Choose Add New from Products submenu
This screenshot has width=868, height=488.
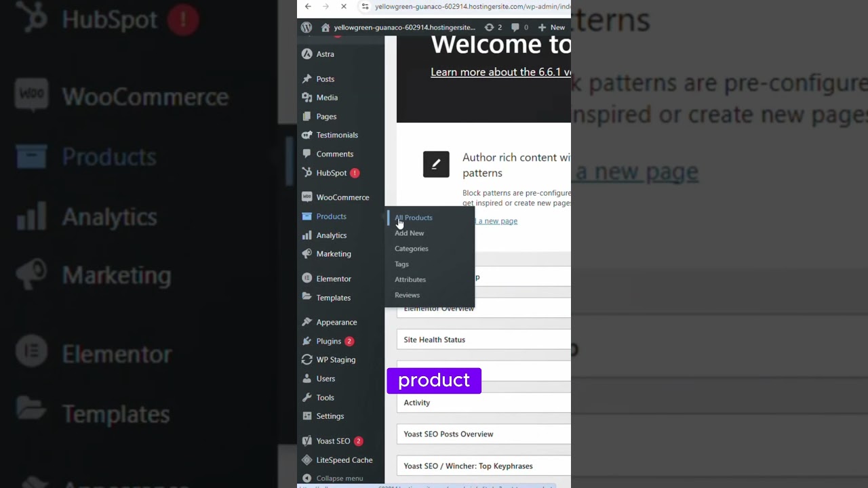pos(409,233)
